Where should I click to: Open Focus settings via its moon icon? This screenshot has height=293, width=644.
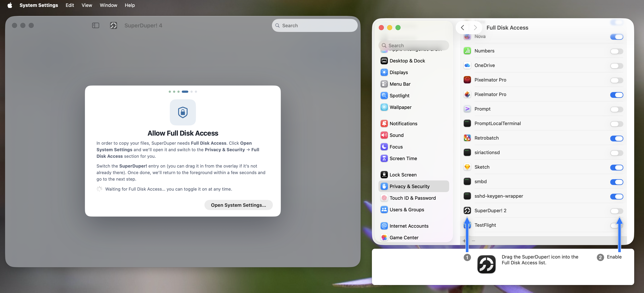pos(384,147)
